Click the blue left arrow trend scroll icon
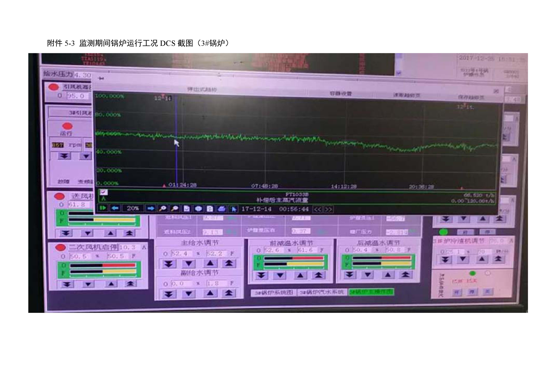The image size is (555, 392). click(115, 208)
